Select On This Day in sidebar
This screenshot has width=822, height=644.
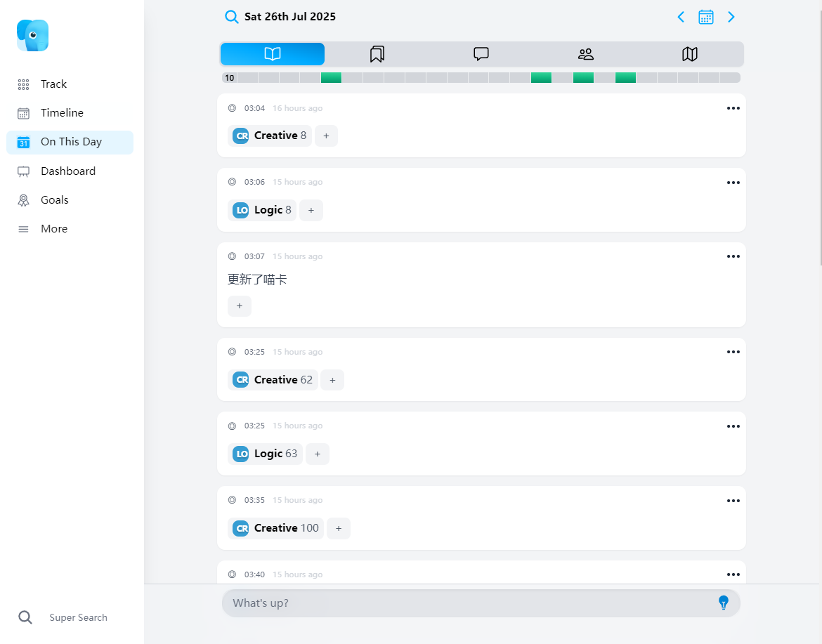pyautogui.click(x=70, y=142)
